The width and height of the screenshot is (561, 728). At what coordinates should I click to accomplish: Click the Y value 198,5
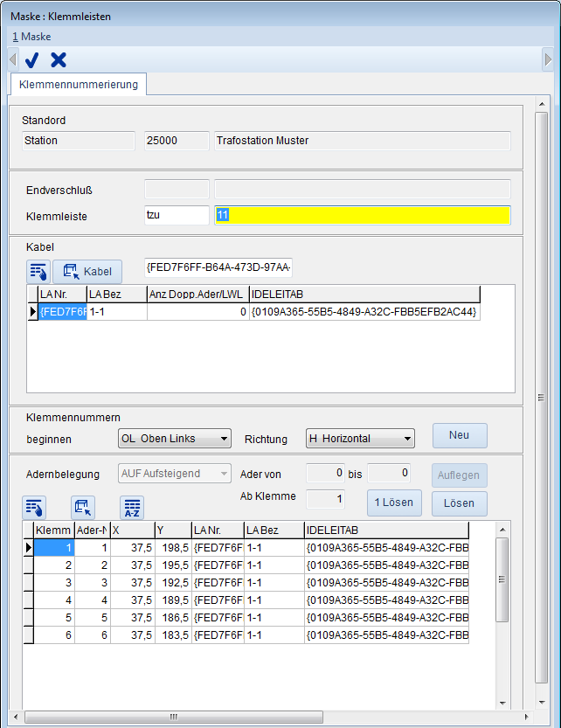pyautogui.click(x=173, y=548)
